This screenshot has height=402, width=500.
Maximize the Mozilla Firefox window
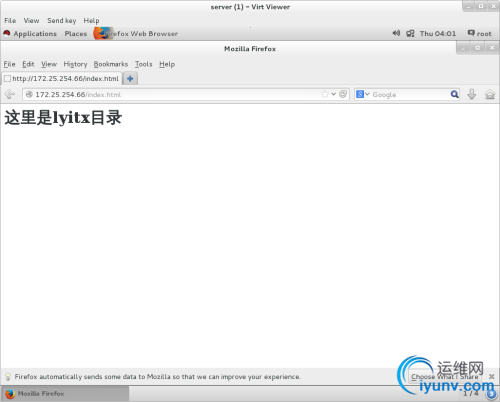point(477,48)
